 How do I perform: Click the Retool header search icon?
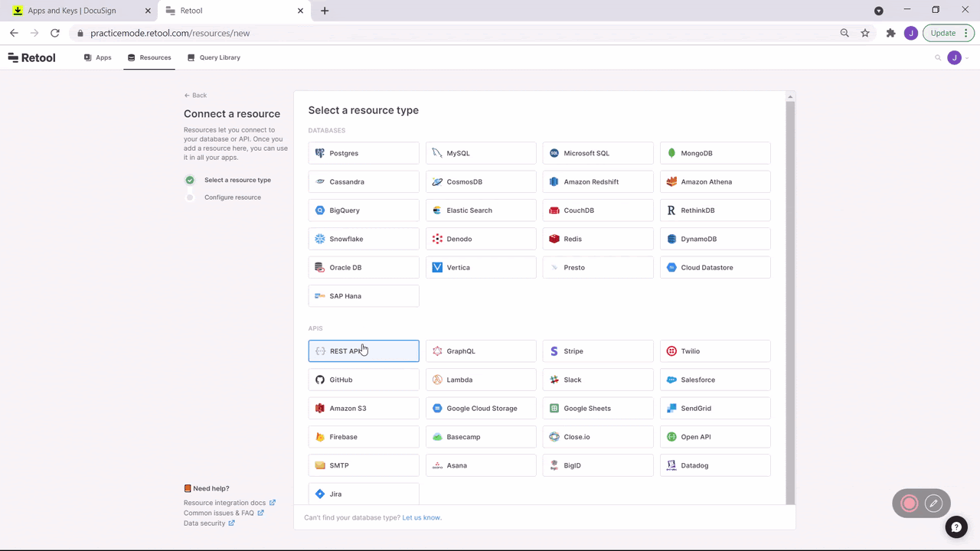pyautogui.click(x=938, y=57)
